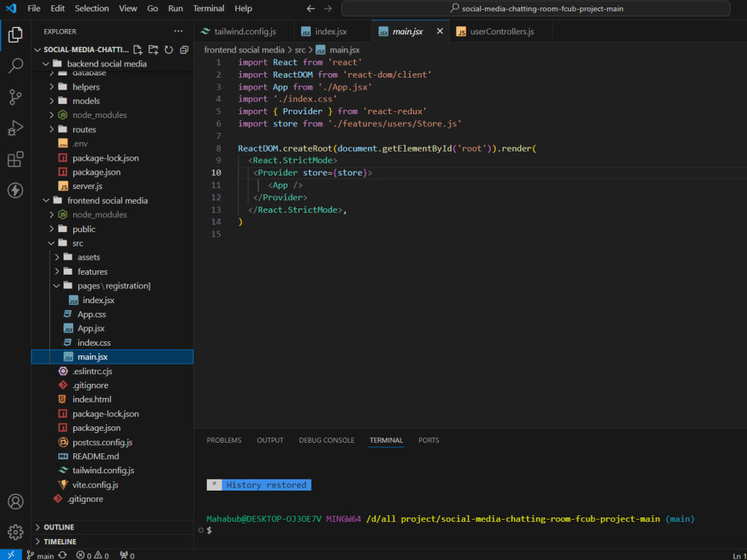The image size is (747, 560).
Task: Go forward with the right arrow
Action: pos(328,8)
